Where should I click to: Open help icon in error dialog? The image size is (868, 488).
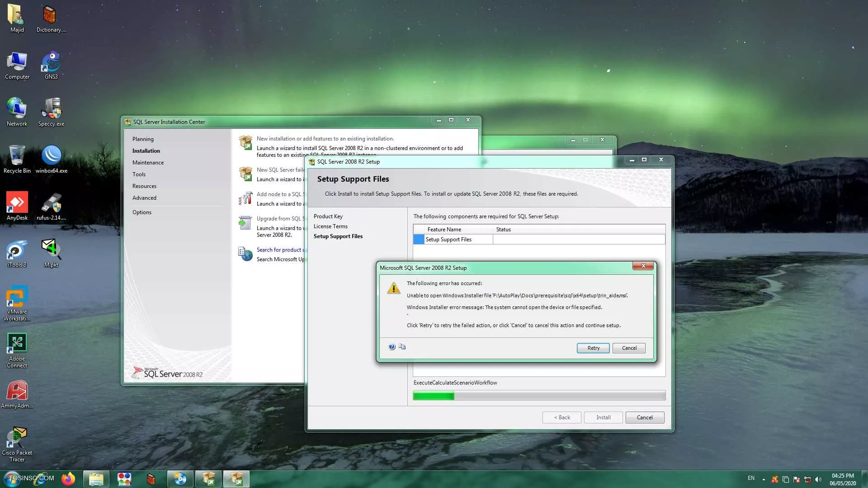[392, 347]
